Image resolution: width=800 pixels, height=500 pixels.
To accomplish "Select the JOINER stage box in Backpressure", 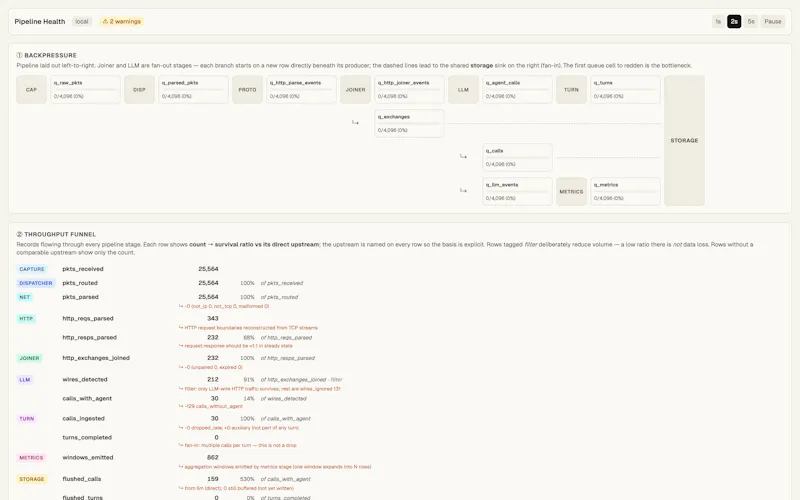I will 356,90.
